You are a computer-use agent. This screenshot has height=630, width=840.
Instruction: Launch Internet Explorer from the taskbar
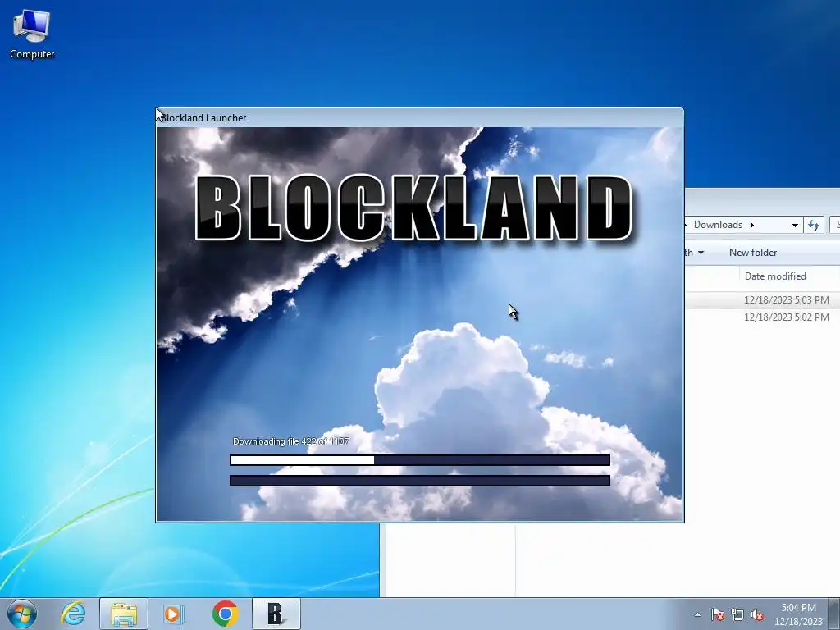[73, 614]
